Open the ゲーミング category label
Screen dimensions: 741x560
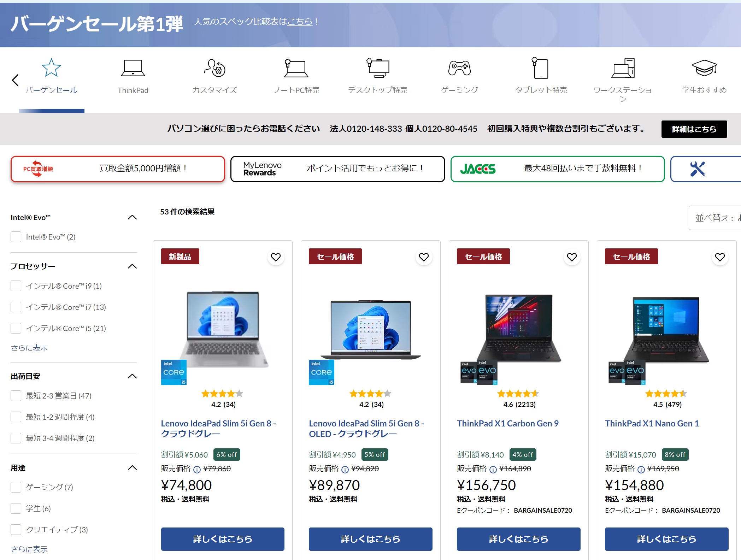tap(459, 90)
